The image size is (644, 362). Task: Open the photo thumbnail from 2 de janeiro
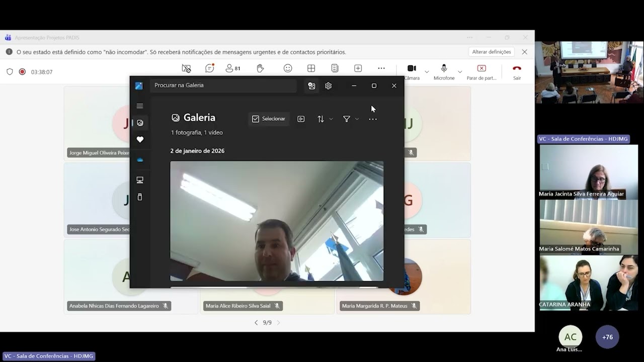(277, 221)
